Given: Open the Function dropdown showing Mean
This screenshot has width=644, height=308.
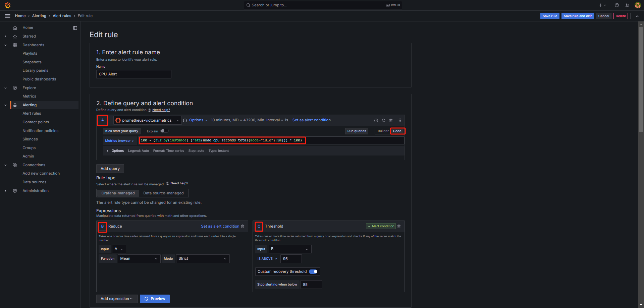Looking at the screenshot, I should coord(139,259).
